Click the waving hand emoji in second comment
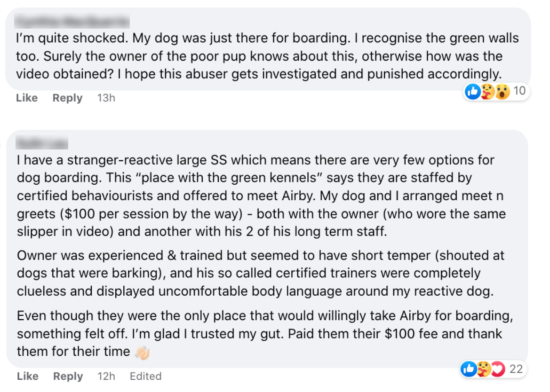 [x=143, y=353]
